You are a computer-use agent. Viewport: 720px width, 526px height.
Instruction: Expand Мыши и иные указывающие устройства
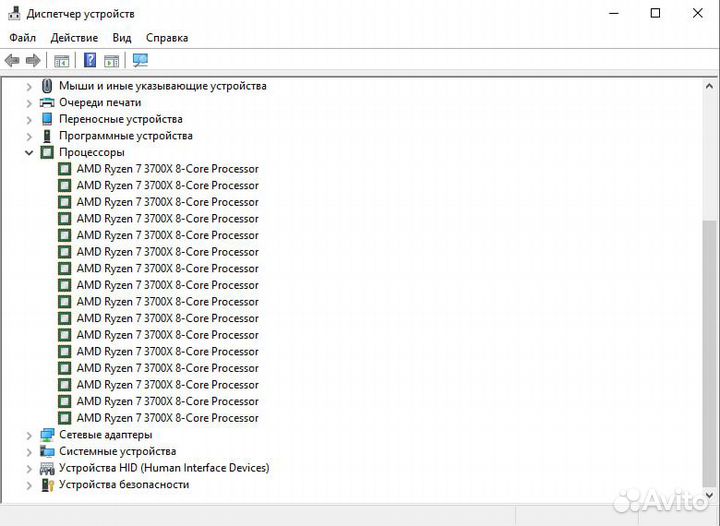29,86
